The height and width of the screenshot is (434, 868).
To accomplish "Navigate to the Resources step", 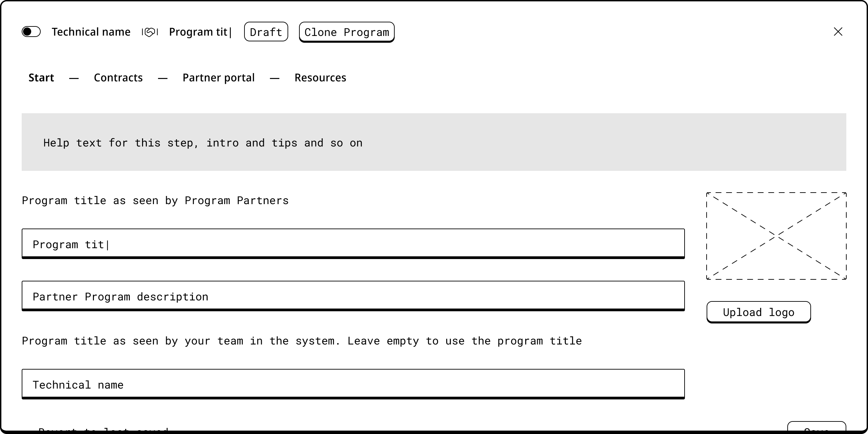I will tap(320, 78).
